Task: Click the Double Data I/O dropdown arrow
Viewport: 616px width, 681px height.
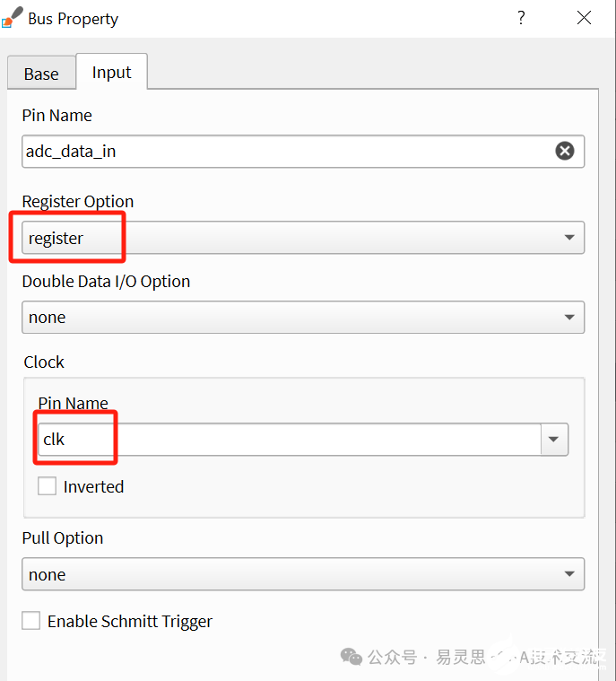Action: pos(569,318)
